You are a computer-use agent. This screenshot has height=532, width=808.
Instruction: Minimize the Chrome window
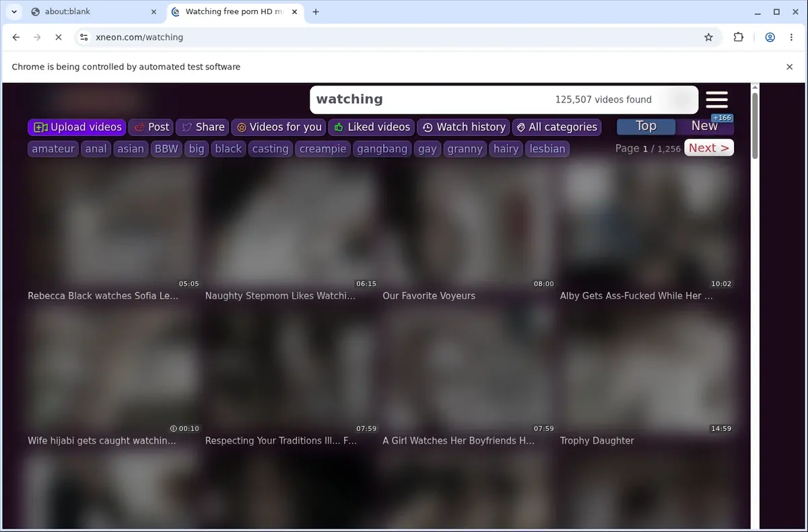click(x=757, y=11)
